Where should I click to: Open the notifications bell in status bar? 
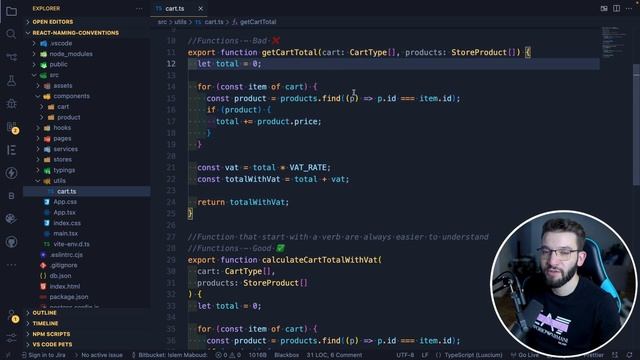click(x=629, y=355)
